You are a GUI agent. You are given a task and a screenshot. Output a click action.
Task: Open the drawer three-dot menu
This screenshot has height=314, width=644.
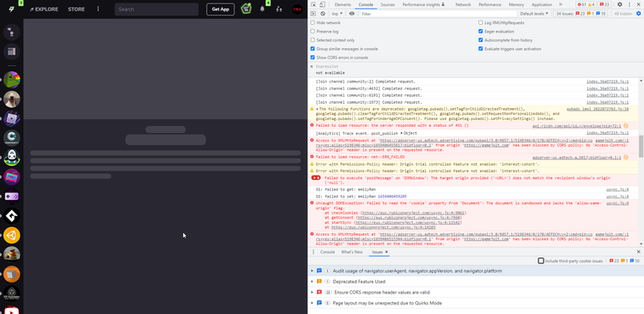point(313,251)
